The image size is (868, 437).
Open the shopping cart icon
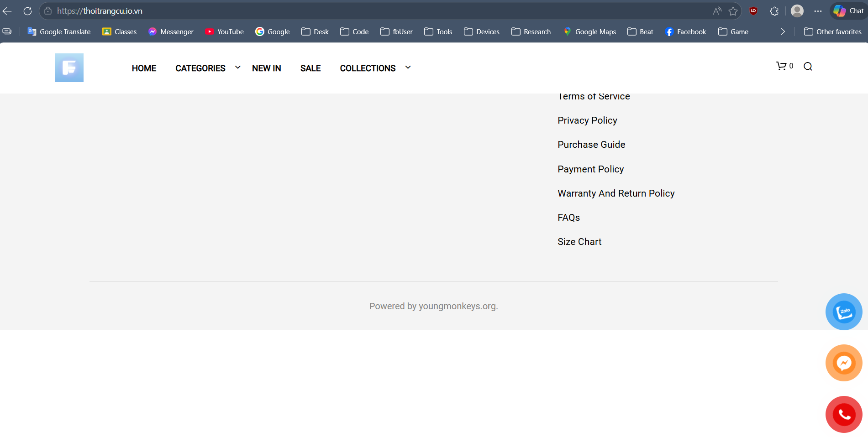click(x=782, y=66)
